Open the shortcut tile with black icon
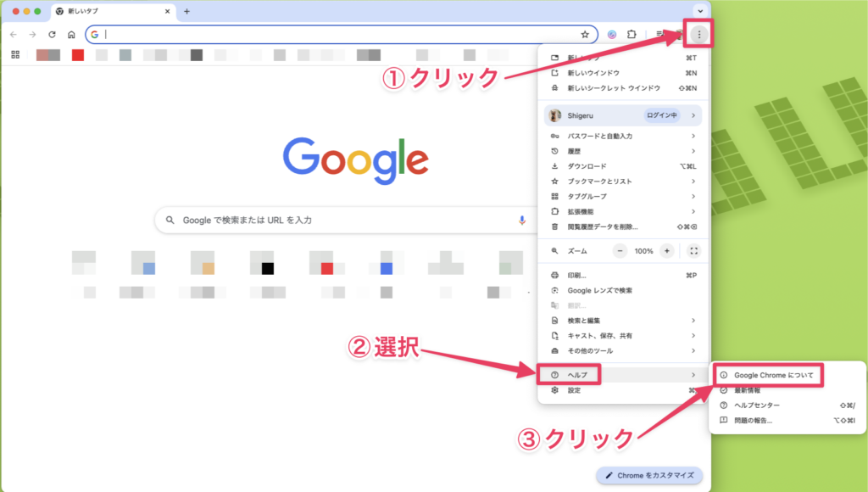Image resolution: width=868 pixels, height=492 pixels. pyautogui.click(x=267, y=269)
